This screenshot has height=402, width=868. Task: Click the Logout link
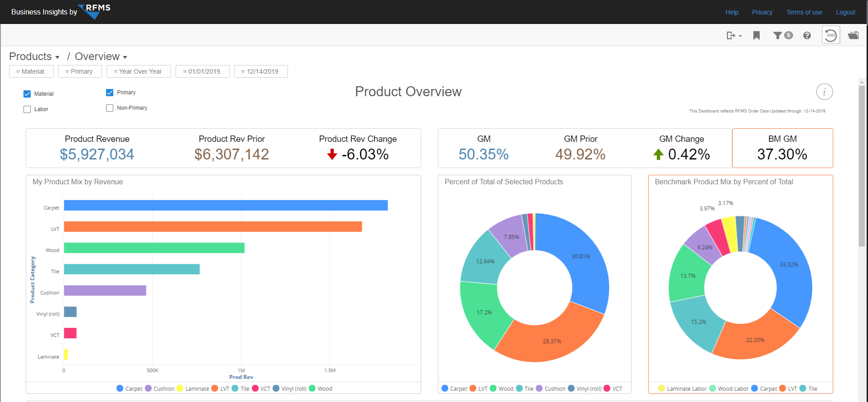(x=845, y=12)
